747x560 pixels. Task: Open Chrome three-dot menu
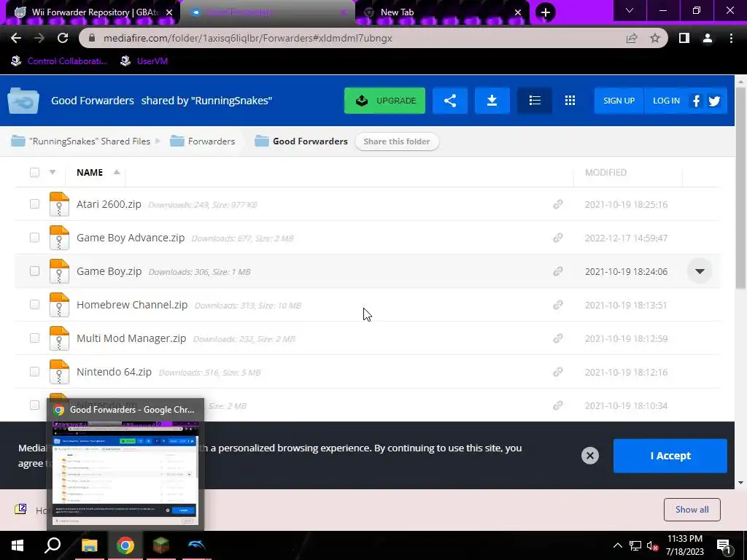731,38
